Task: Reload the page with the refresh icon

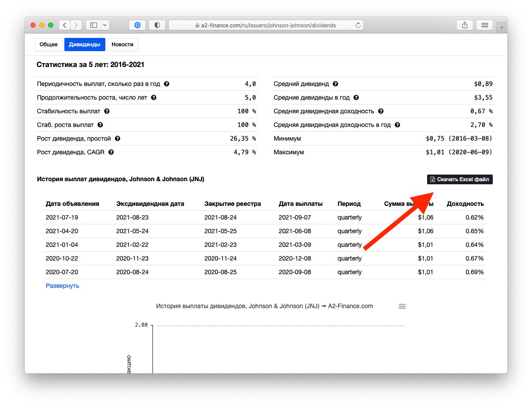Action: [x=358, y=25]
